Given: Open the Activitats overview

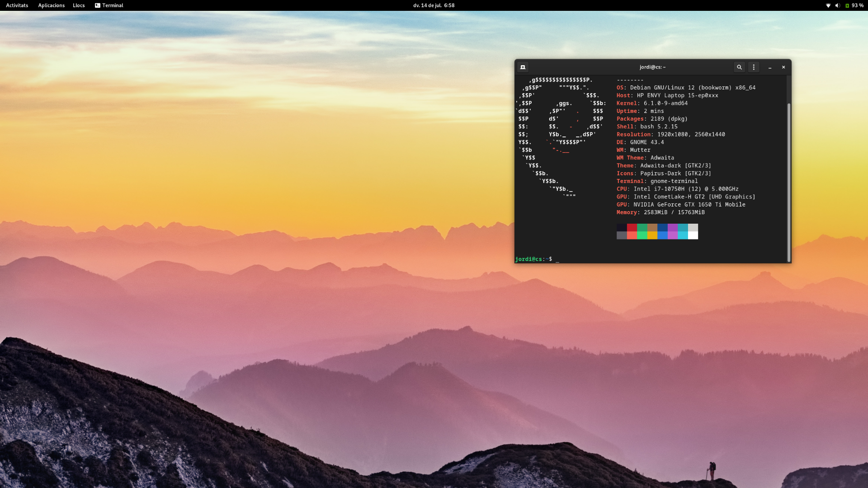Looking at the screenshot, I should (x=17, y=5).
